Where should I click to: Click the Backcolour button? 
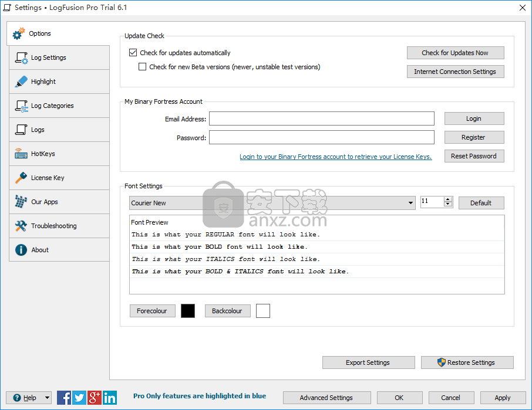227,311
